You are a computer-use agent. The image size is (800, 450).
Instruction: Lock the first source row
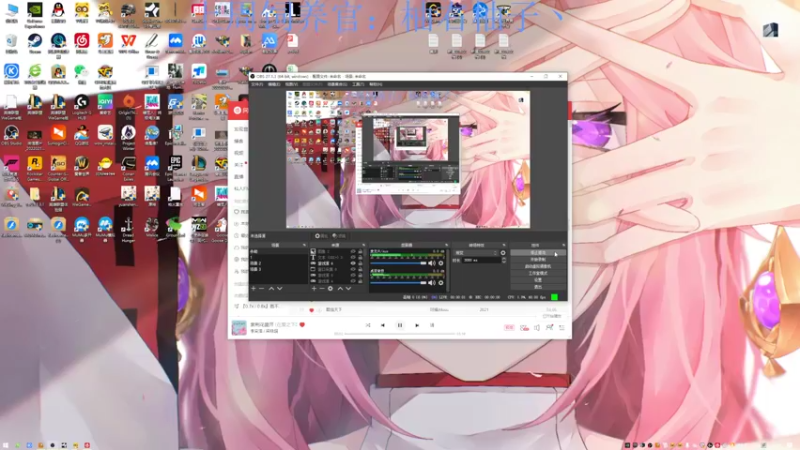point(360,252)
